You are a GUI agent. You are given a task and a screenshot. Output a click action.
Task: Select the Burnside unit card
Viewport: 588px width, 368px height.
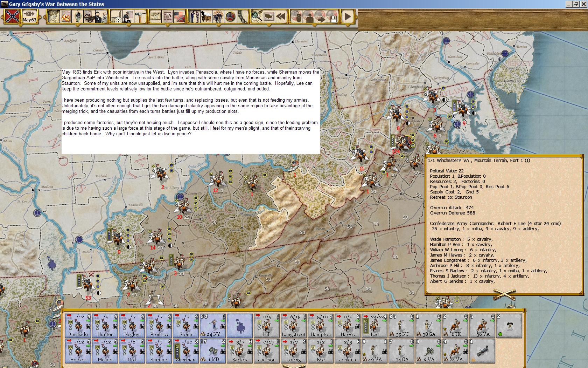(78, 326)
